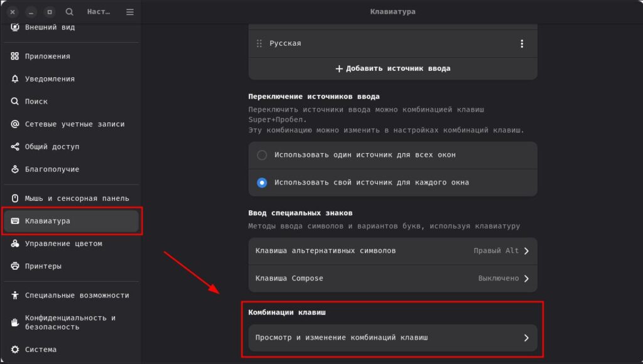Open the Приложения settings section
Screen dimensions: 643x364
pos(72,56)
